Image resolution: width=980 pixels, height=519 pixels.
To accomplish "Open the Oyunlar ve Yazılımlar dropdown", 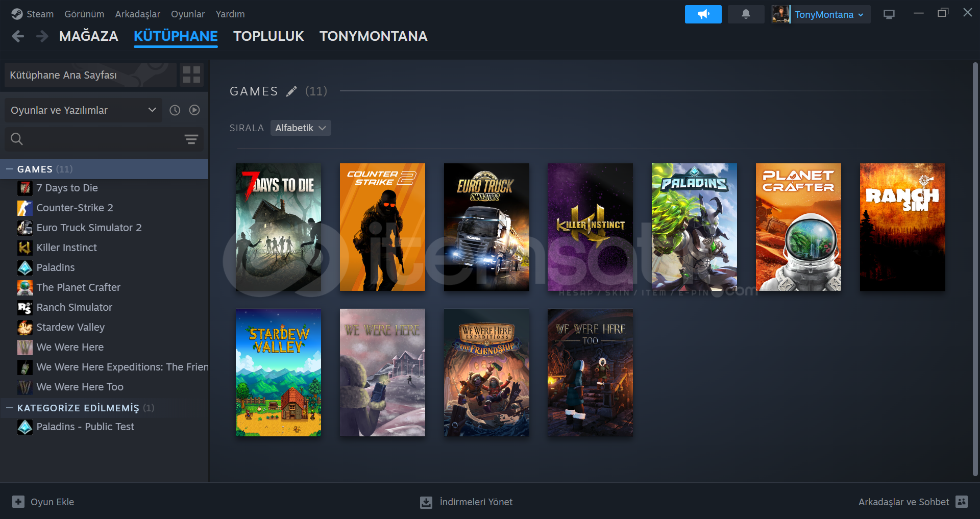I will pos(83,110).
